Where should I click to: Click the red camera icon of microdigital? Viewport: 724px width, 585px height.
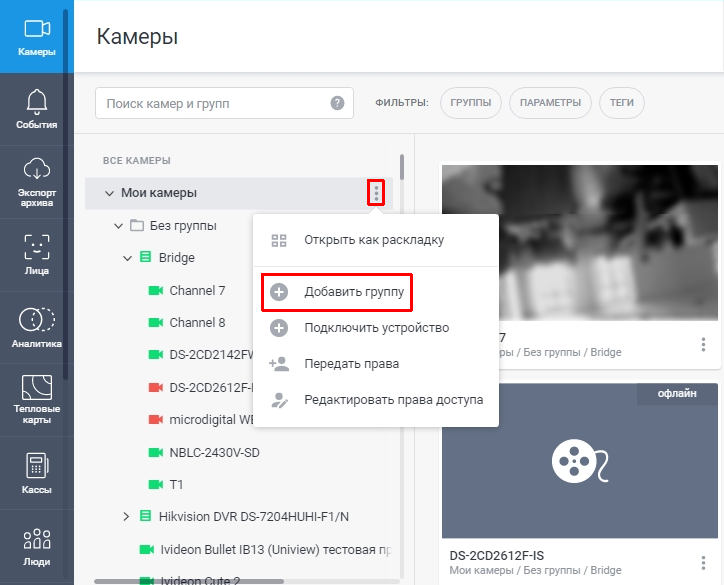coord(156,420)
